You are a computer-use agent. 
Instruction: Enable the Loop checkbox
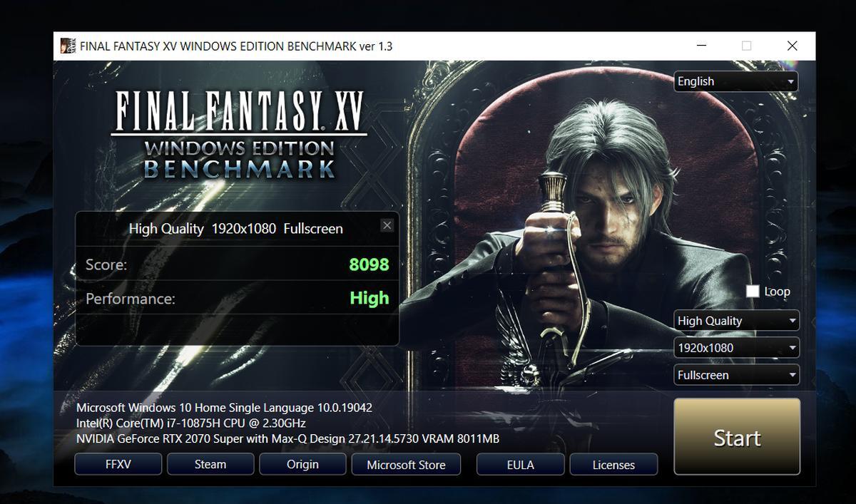tap(753, 291)
